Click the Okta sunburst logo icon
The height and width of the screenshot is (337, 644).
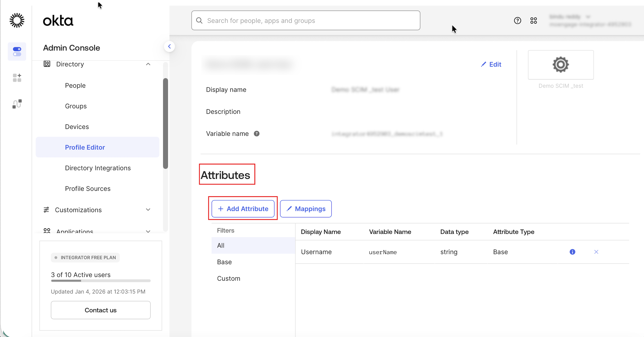17,21
